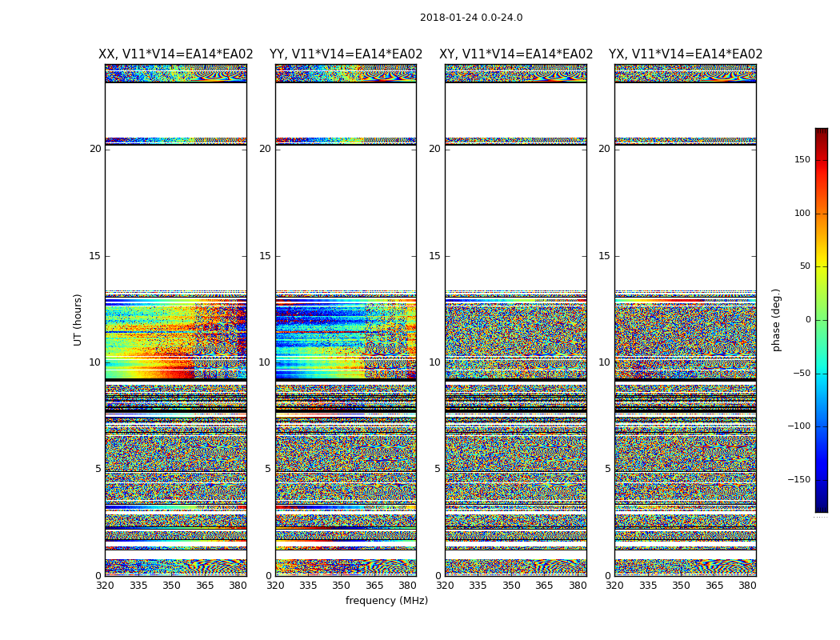840x640 pixels.
Task: Click the 10 hour tick of XX plot
Action: pos(95,362)
